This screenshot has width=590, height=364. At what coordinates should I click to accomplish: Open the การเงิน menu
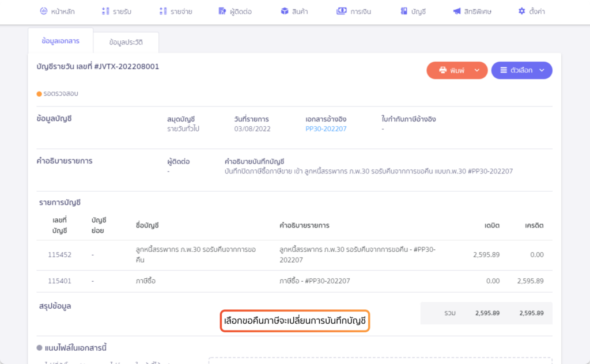pos(354,12)
